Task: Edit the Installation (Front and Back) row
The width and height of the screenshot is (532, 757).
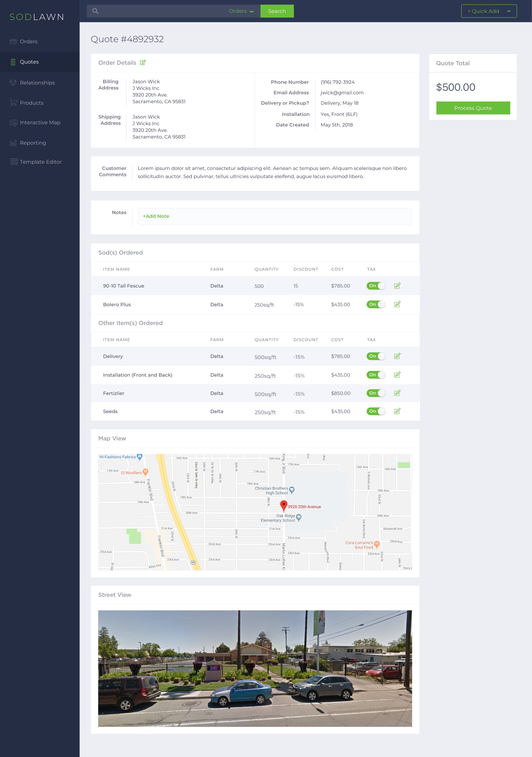Action: pos(397,375)
